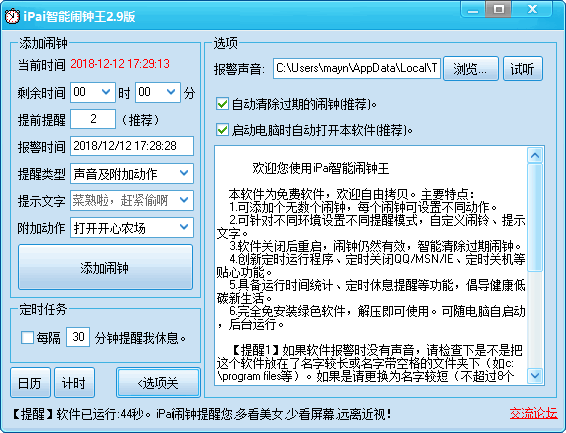Image resolution: width=566 pixels, height=433 pixels.
Task: Click the 浏览... browse button
Action: [x=471, y=69]
